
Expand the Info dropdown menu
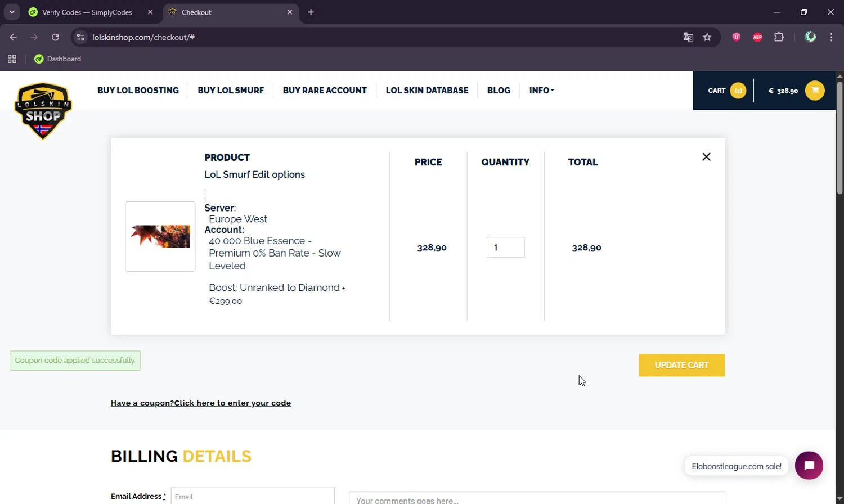(541, 90)
